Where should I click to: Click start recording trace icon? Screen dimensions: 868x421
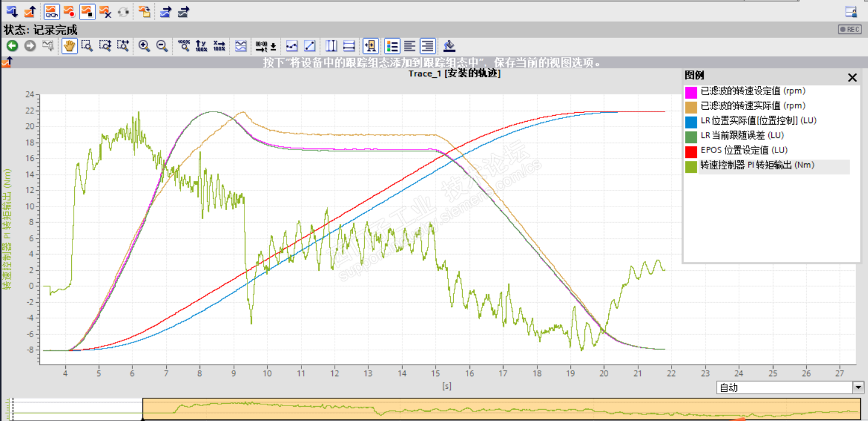point(69,11)
